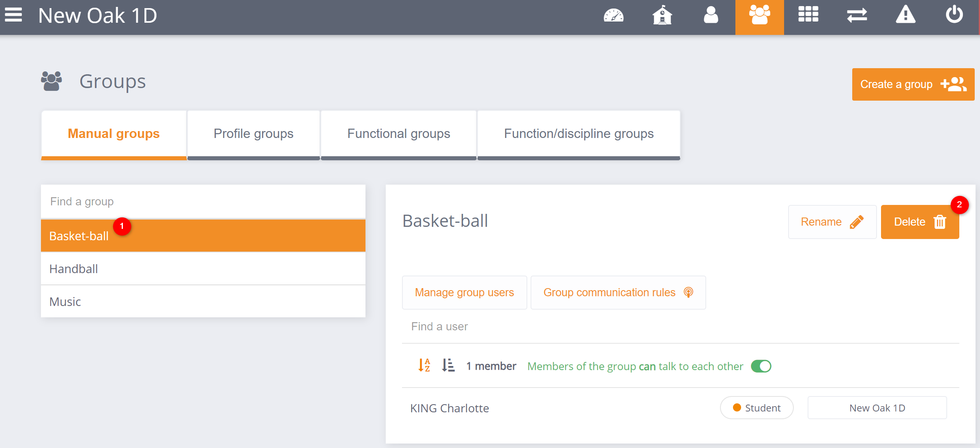The image size is (980, 448).
Task: Open the groups icon in header
Action: click(759, 16)
